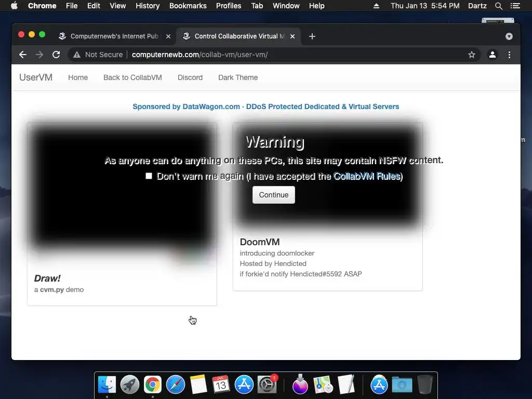
Task: Open Finder from the dock
Action: (x=107, y=385)
